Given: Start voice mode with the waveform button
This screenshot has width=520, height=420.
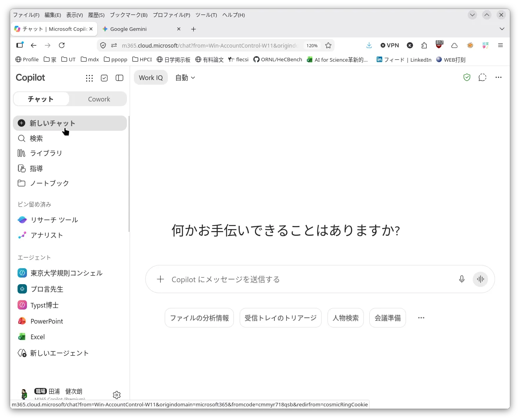Looking at the screenshot, I should coord(481,279).
